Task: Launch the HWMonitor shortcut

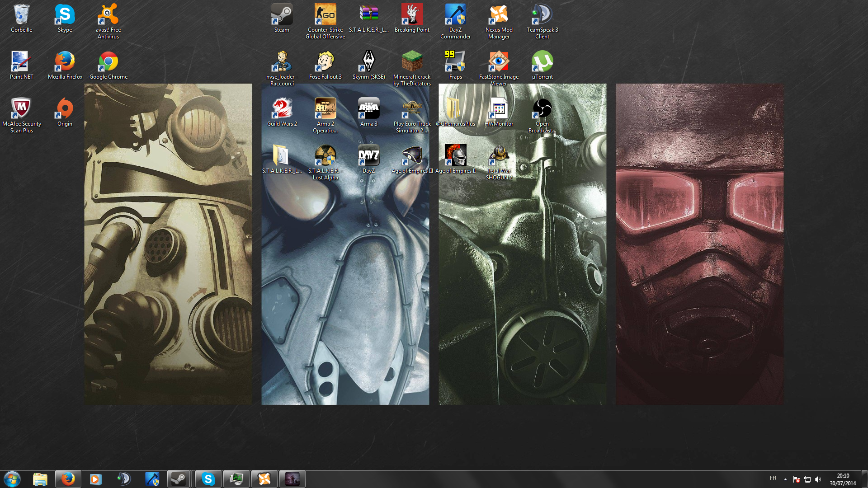Action: [x=499, y=113]
